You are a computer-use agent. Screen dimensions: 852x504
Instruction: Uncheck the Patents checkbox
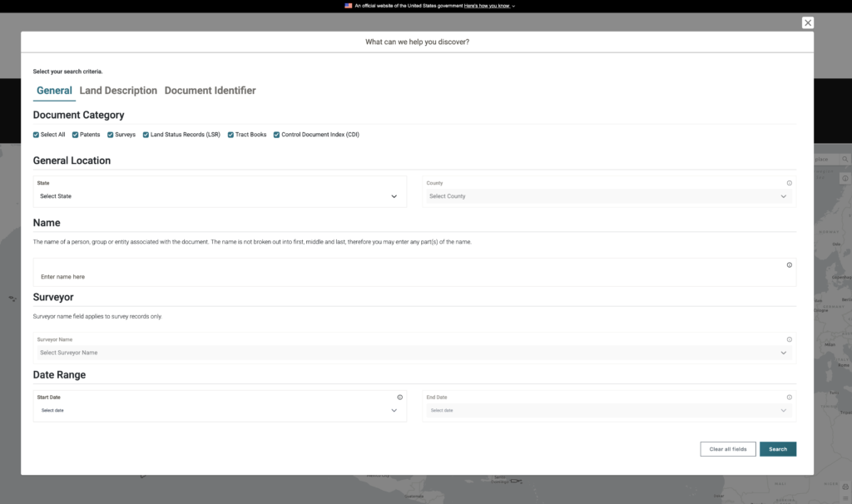click(x=75, y=135)
